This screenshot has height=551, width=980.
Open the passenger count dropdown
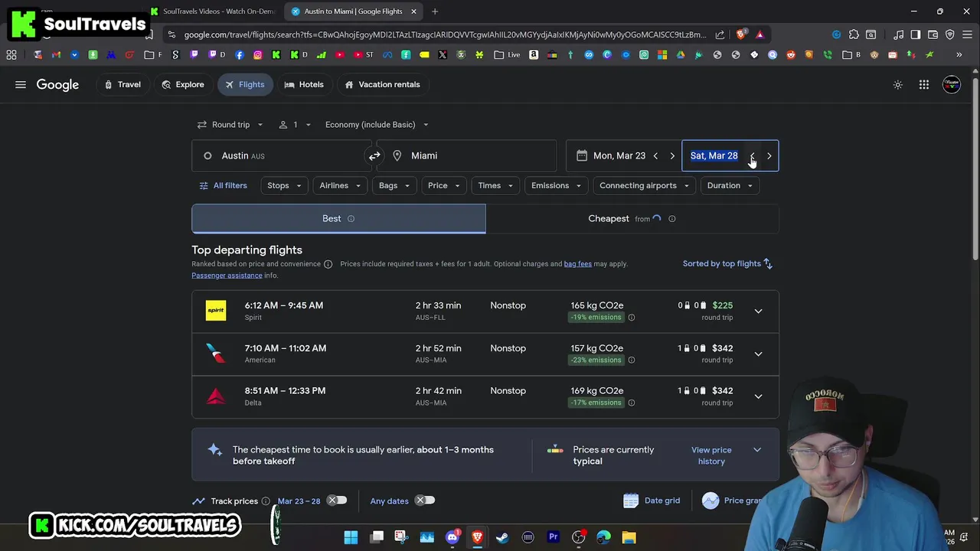coord(293,125)
